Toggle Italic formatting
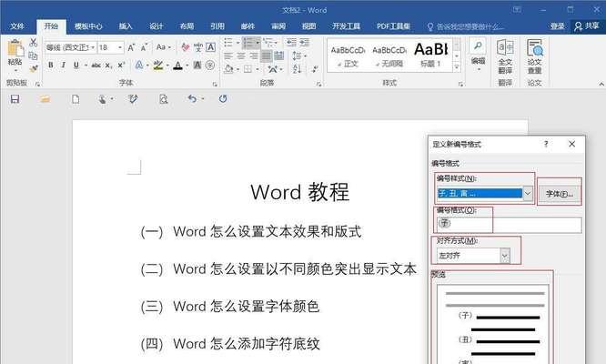606x364 pixels. [x=64, y=65]
